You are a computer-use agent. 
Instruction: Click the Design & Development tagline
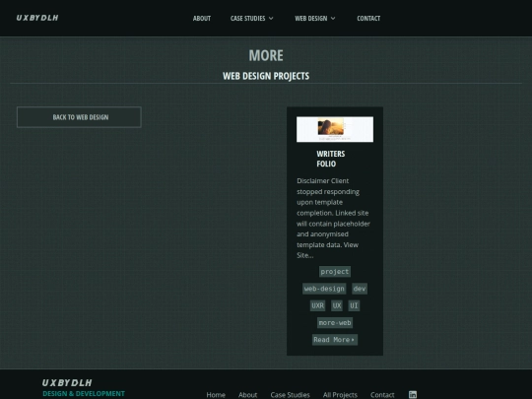pos(84,393)
